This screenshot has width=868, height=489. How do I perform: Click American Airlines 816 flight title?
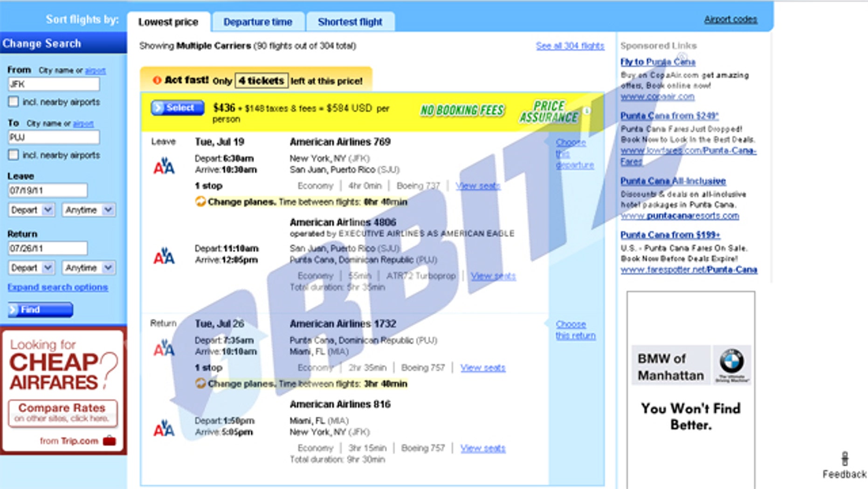(x=340, y=404)
